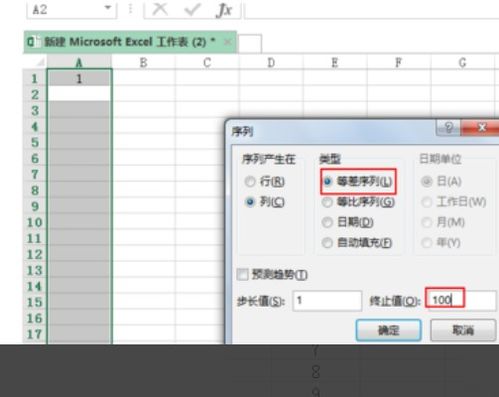Click the blank tab beside the workbook tab
Image resolution: width=499 pixels, height=397 pixels.
[x=250, y=43]
